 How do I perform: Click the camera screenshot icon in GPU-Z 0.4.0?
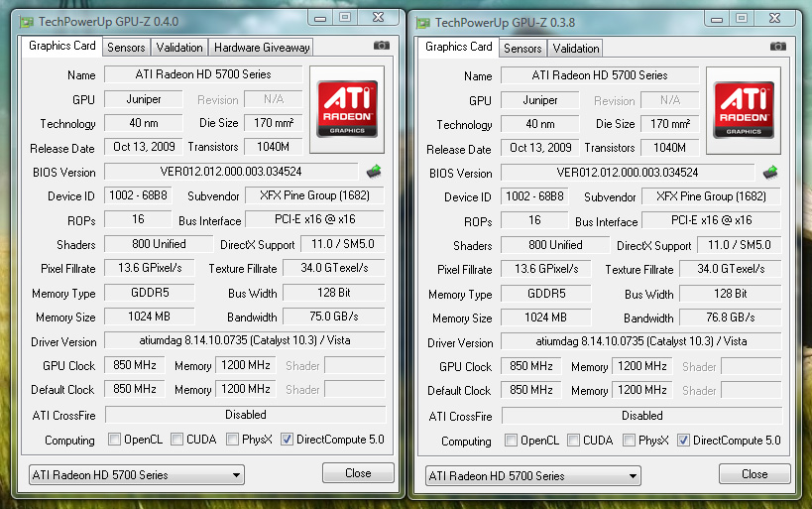point(382,46)
